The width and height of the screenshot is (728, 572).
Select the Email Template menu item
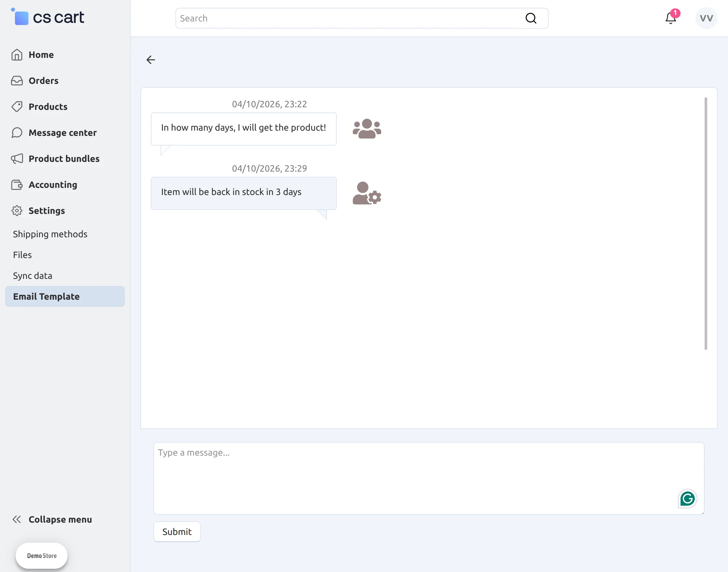point(46,296)
